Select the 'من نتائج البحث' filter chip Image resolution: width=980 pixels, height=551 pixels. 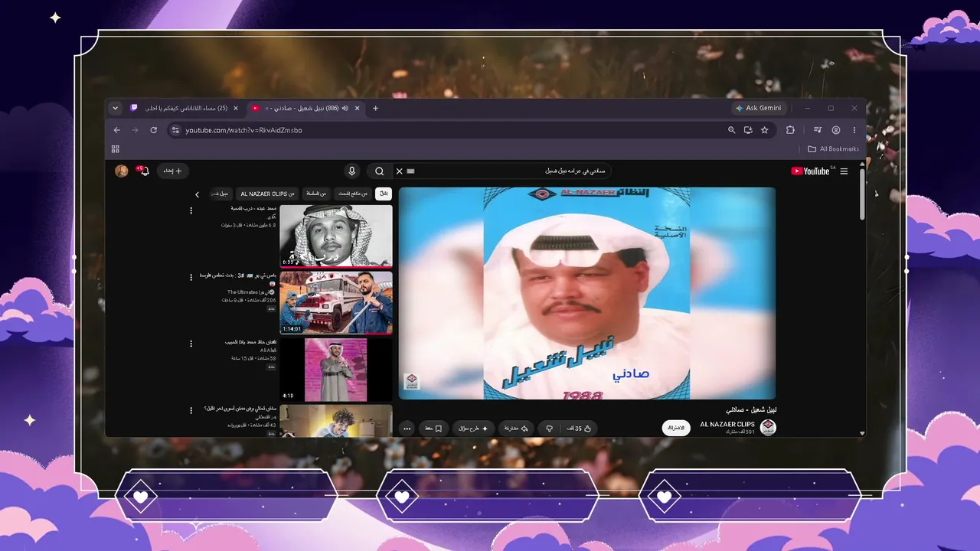(x=353, y=194)
